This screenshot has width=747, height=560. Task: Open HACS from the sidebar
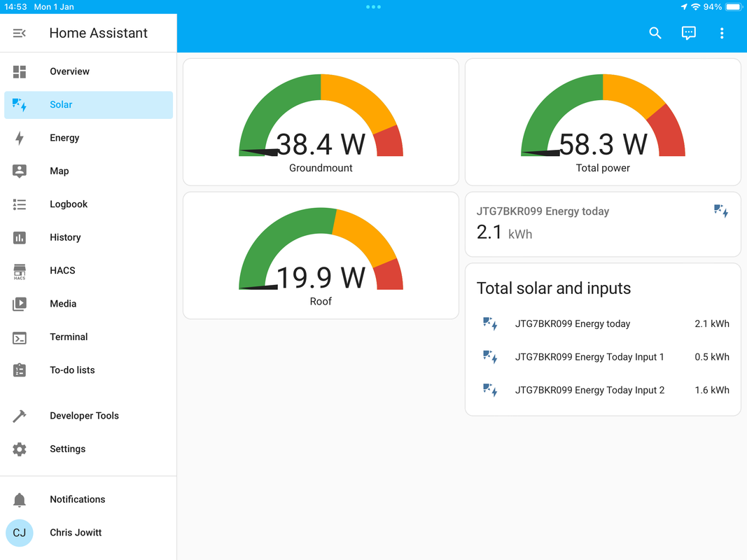[89, 270]
